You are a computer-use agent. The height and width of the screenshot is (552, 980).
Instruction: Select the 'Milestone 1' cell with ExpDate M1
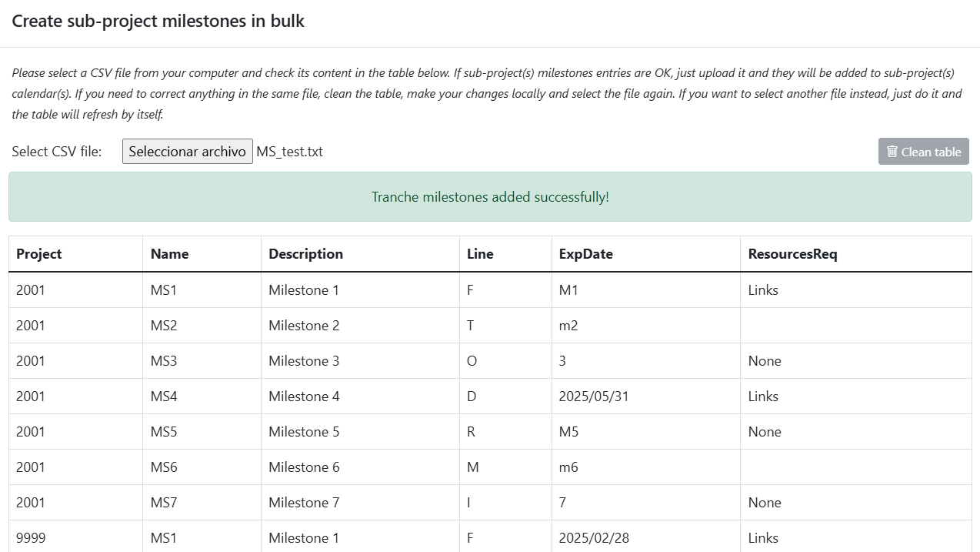tap(361, 290)
